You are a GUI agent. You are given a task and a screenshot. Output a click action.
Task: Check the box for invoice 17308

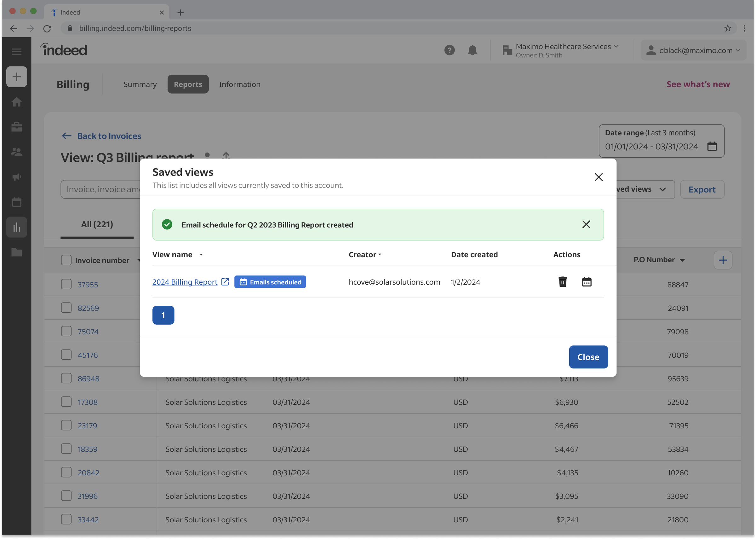66,402
